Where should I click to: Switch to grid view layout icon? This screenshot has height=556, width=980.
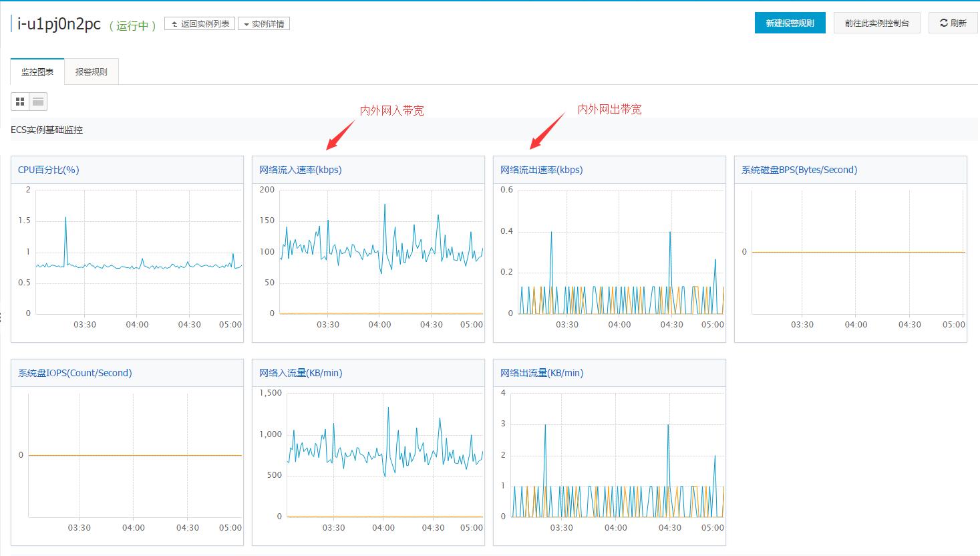(x=20, y=102)
